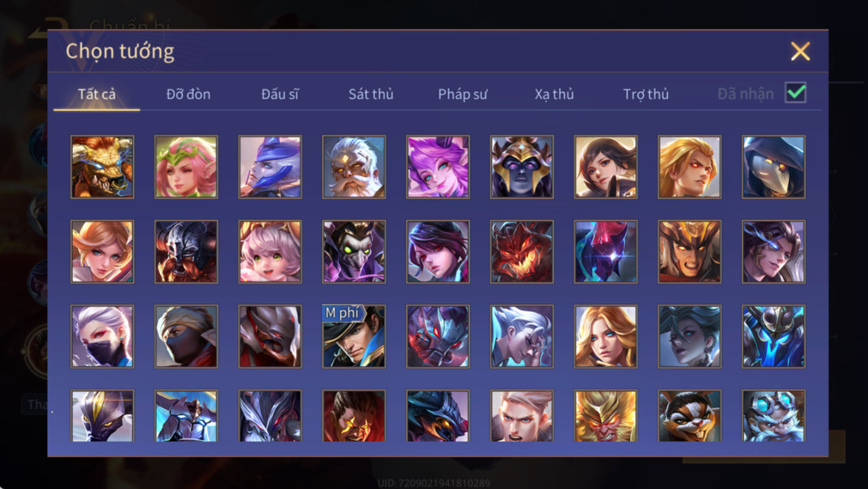Choose hero with the 'M phí' label
Screen dimensions: 868x489
point(354,336)
